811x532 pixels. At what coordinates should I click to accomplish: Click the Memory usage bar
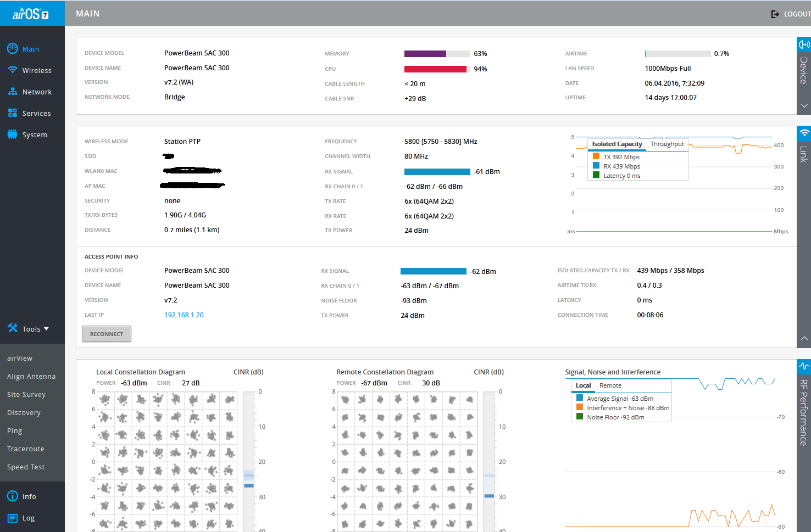point(437,54)
